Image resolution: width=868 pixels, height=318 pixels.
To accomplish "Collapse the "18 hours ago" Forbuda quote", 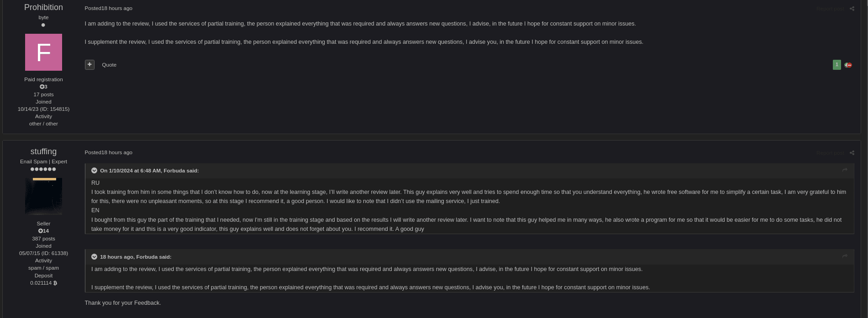I will [95, 256].
